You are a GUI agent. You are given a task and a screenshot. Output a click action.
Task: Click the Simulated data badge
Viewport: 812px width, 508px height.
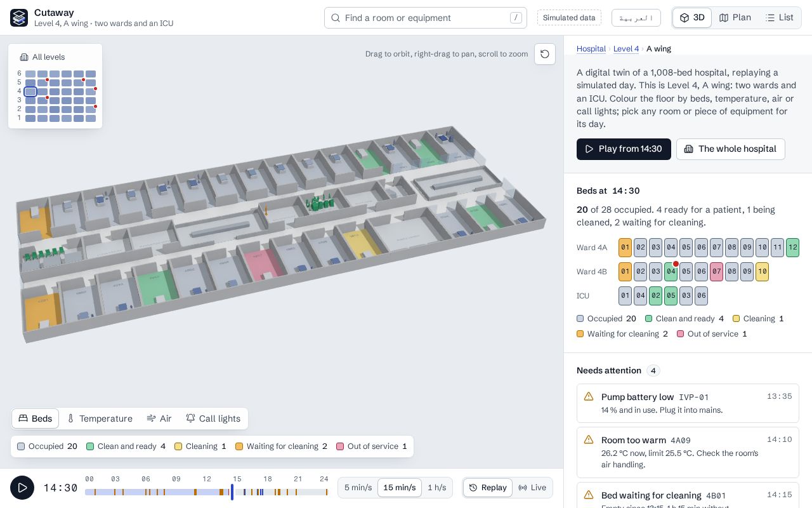(569, 18)
